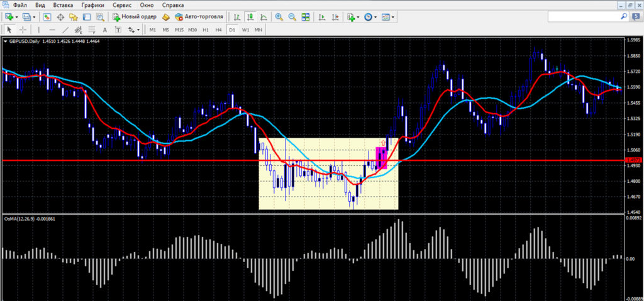
Task: Expand the indicators list dropdown arrow
Action: point(358,17)
